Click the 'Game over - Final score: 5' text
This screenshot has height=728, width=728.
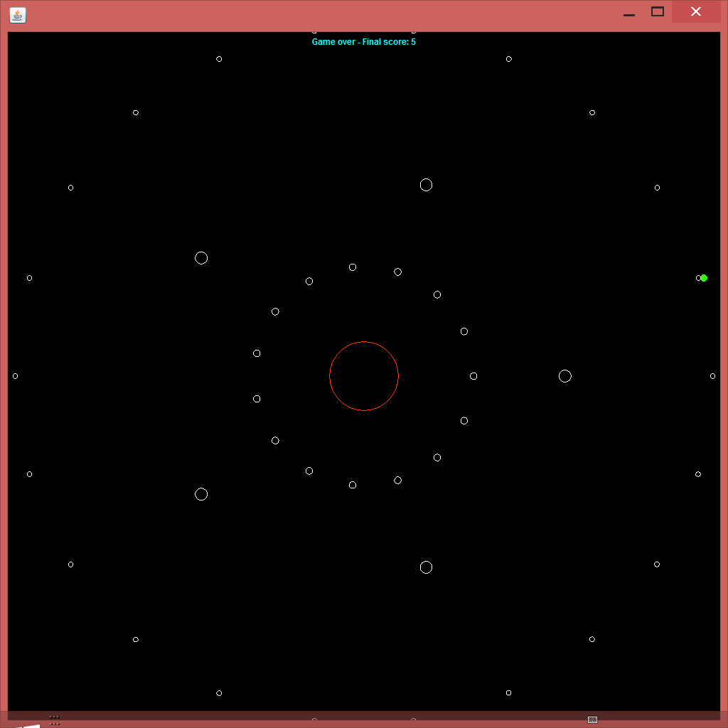[x=363, y=42]
